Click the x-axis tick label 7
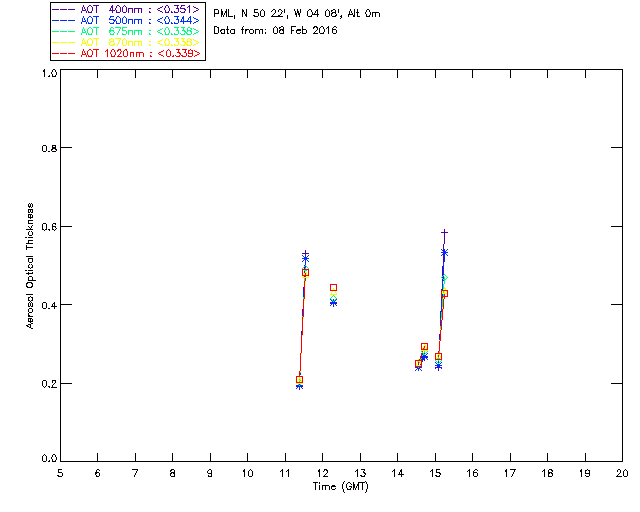The image size is (640, 512). 135,473
